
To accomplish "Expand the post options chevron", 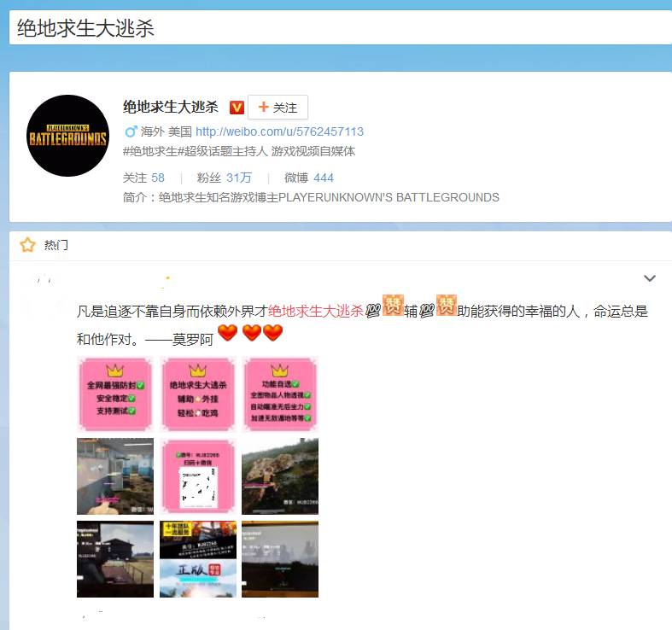I will (650, 278).
